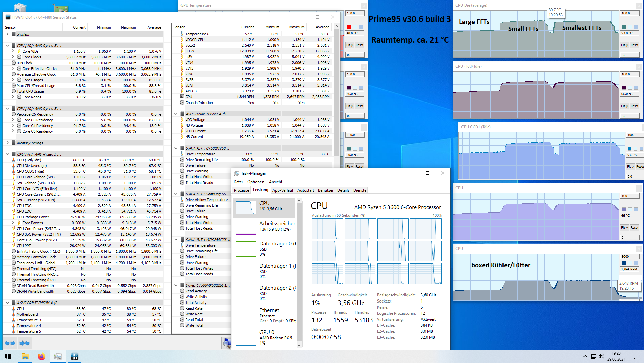Switch to the App-Verlauf tab

tap(283, 190)
